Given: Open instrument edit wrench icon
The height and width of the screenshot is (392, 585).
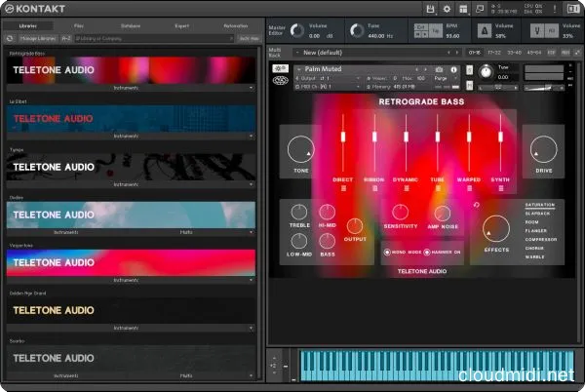Looking at the screenshot, I should [280, 68].
